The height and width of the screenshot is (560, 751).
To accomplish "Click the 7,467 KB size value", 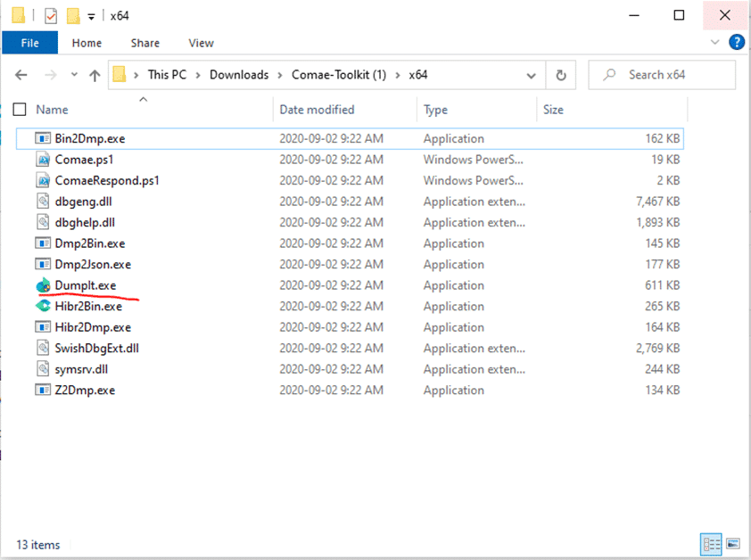I will tap(658, 202).
